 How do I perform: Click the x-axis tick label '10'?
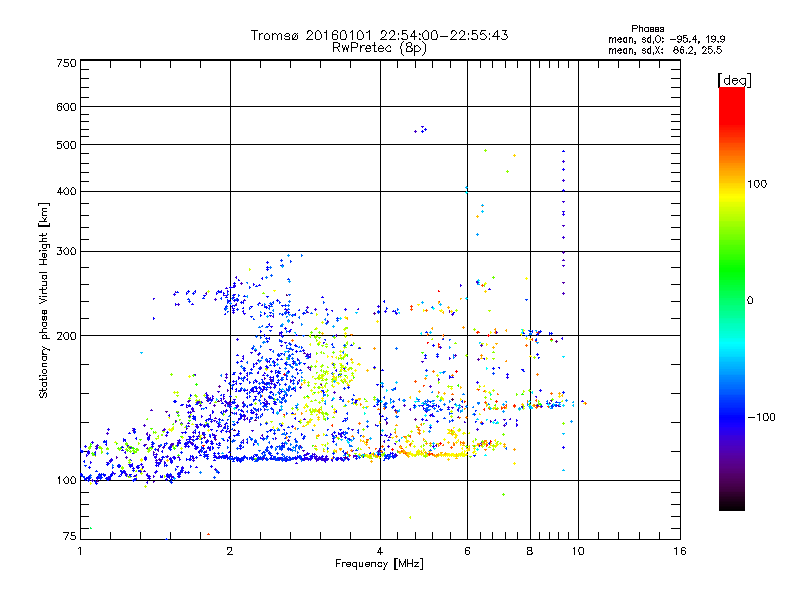pyautogui.click(x=578, y=551)
